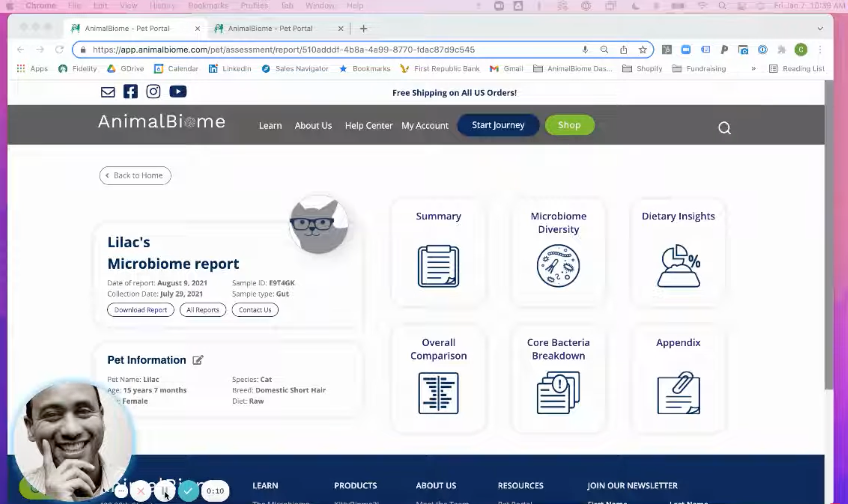The image size is (848, 504).
Task: Click the microphone icon in address bar
Action: (585, 50)
